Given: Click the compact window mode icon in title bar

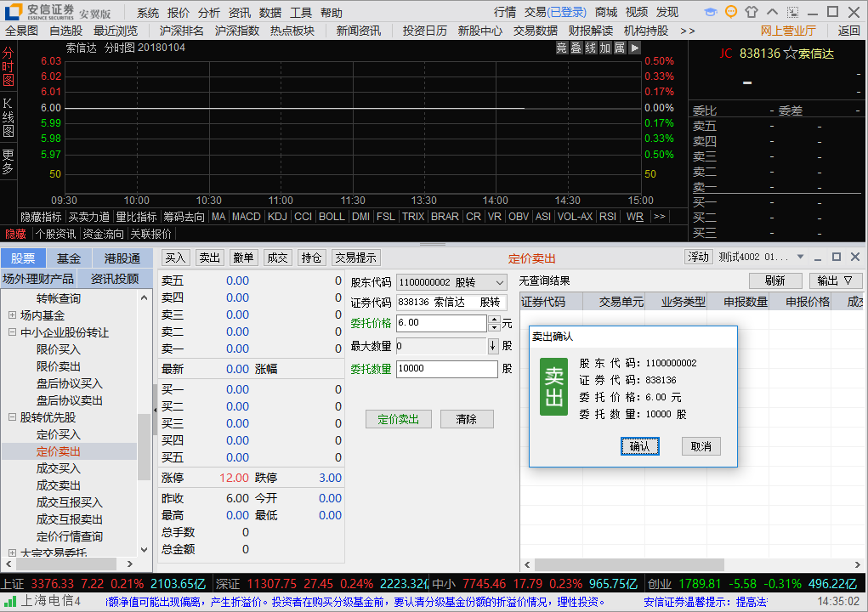Looking at the screenshot, I should pos(792,12).
